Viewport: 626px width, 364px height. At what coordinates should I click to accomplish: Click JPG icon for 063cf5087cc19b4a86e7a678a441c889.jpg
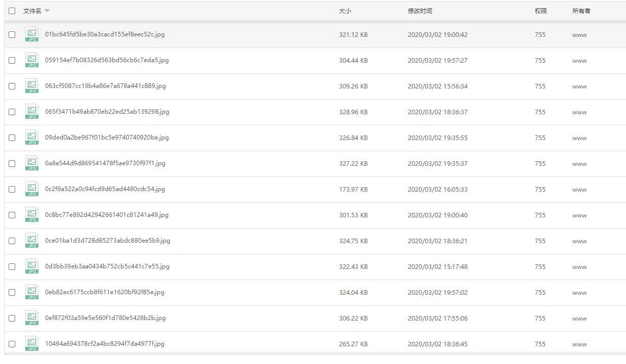32,86
